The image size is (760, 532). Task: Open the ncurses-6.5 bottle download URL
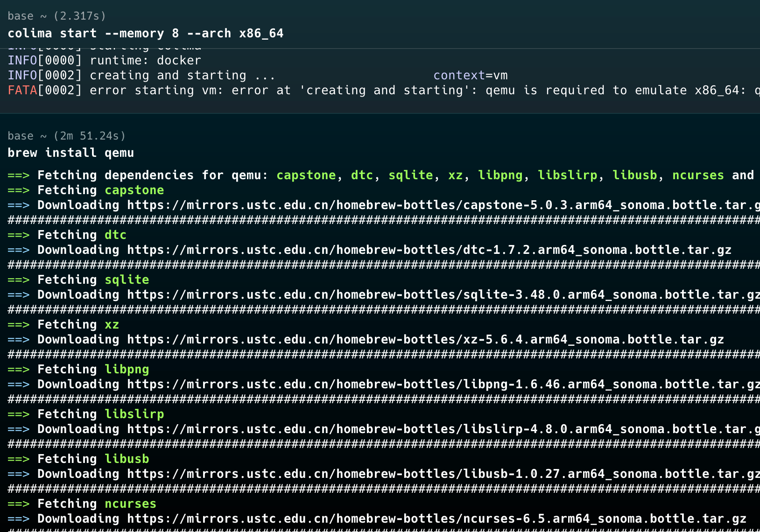[437, 518]
